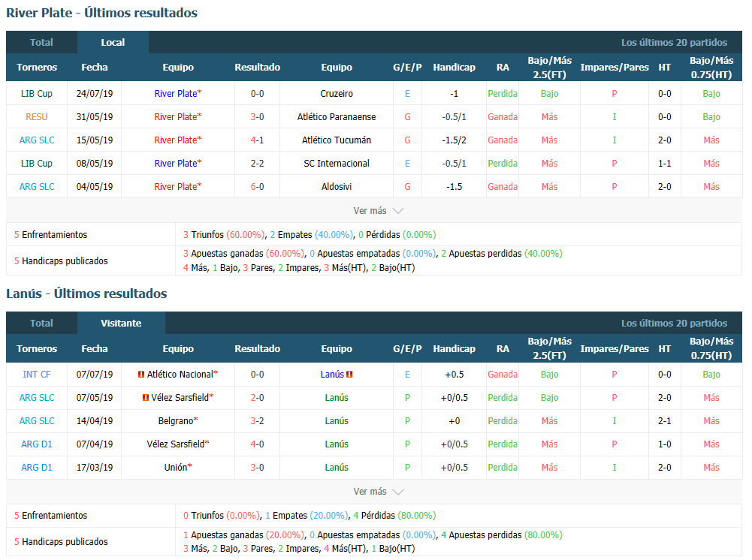752x560 pixels.
Task: Open the Total tab in Lanús section
Action: (41, 323)
